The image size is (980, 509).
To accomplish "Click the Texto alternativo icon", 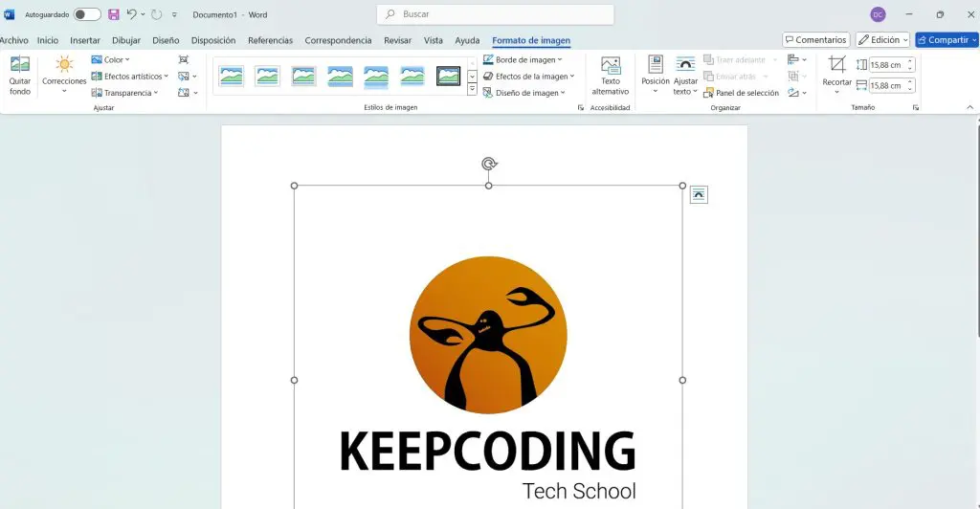I will click(x=610, y=75).
